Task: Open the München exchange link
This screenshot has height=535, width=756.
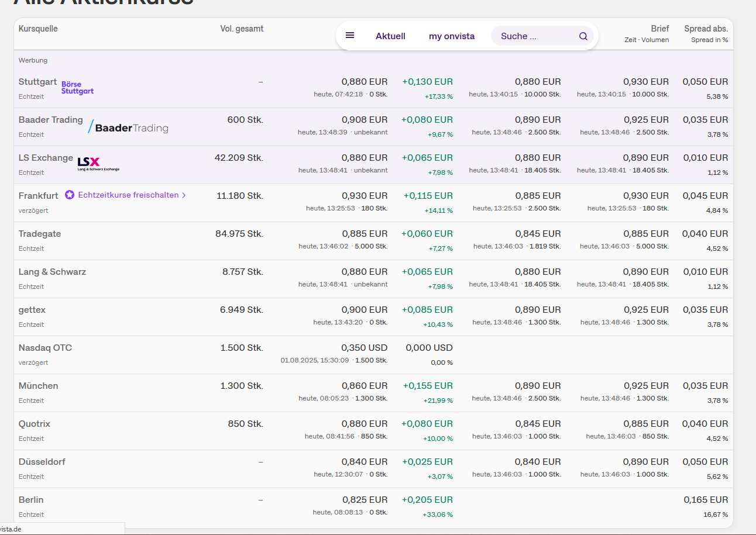Action: click(x=38, y=386)
